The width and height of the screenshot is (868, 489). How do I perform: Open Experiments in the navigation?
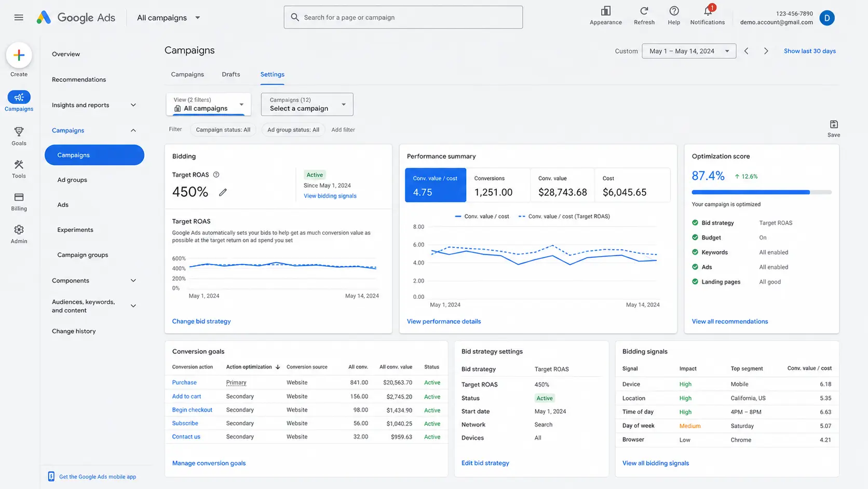75,230
